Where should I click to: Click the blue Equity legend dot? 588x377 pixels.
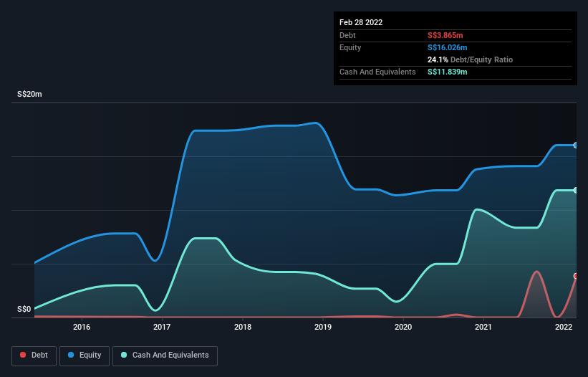click(x=71, y=355)
